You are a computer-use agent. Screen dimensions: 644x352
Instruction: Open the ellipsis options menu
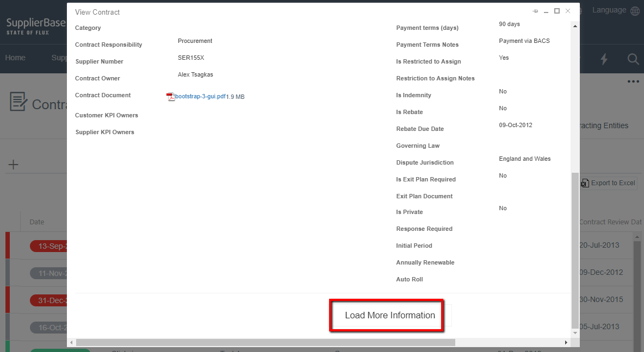(633, 80)
